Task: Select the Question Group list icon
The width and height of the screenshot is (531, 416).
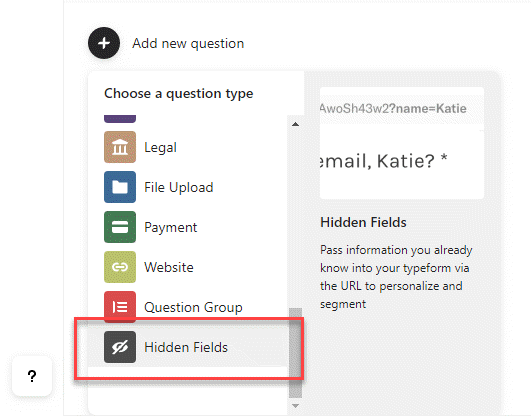Action: [120, 307]
